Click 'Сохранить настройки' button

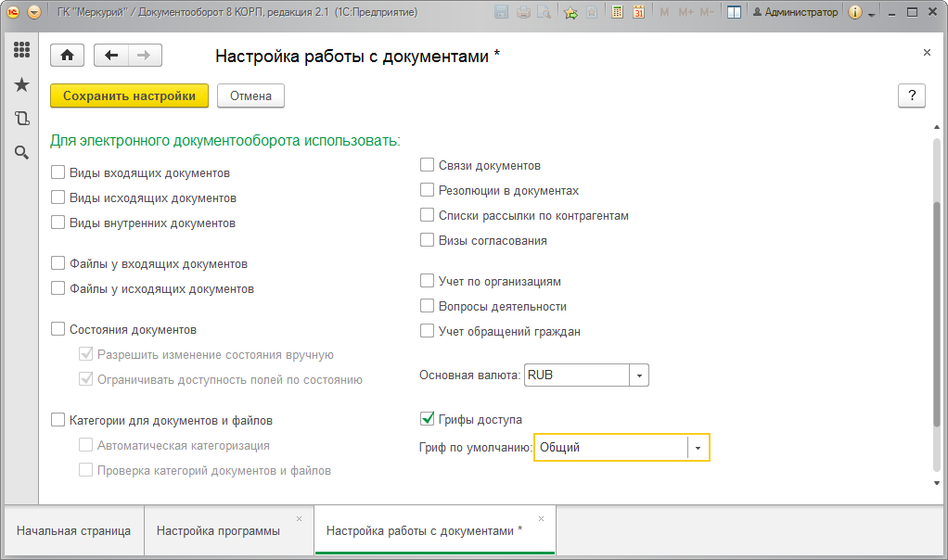pos(129,95)
